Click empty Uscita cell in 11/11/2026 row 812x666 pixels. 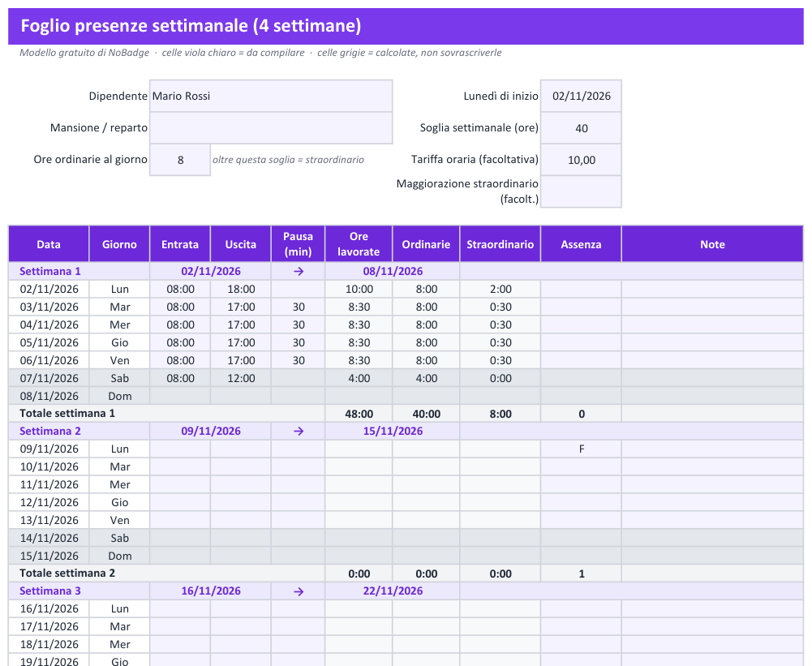(x=240, y=484)
